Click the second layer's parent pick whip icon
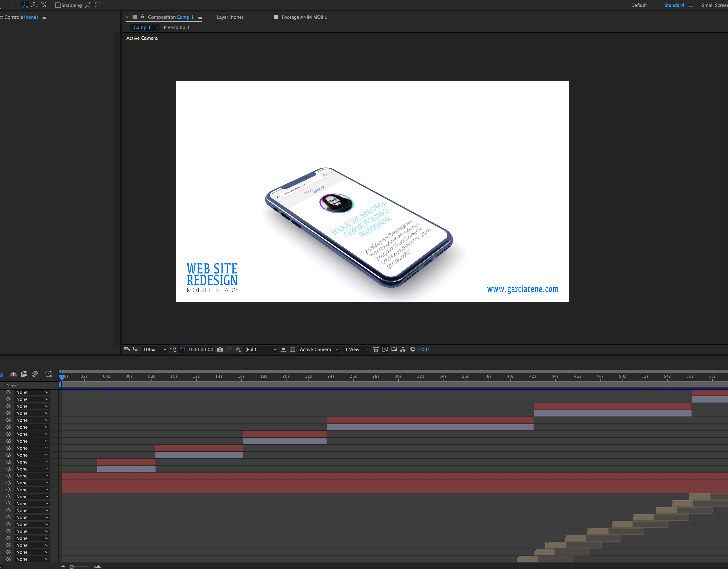Image resolution: width=728 pixels, height=569 pixels. 9,399
